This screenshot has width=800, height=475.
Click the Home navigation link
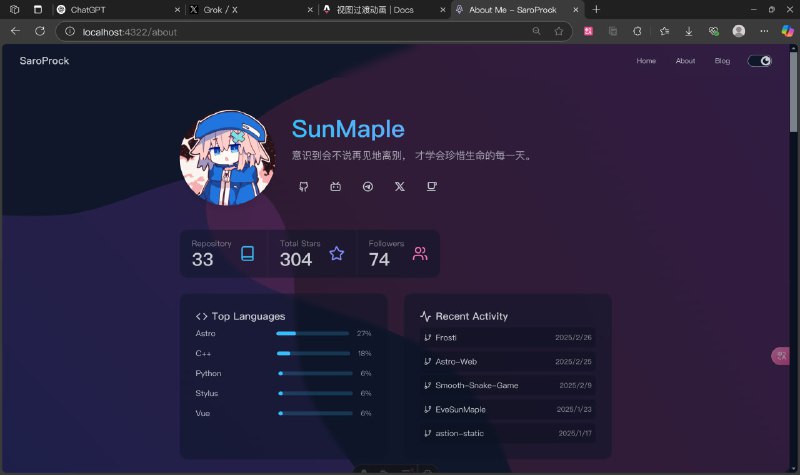[x=646, y=61]
